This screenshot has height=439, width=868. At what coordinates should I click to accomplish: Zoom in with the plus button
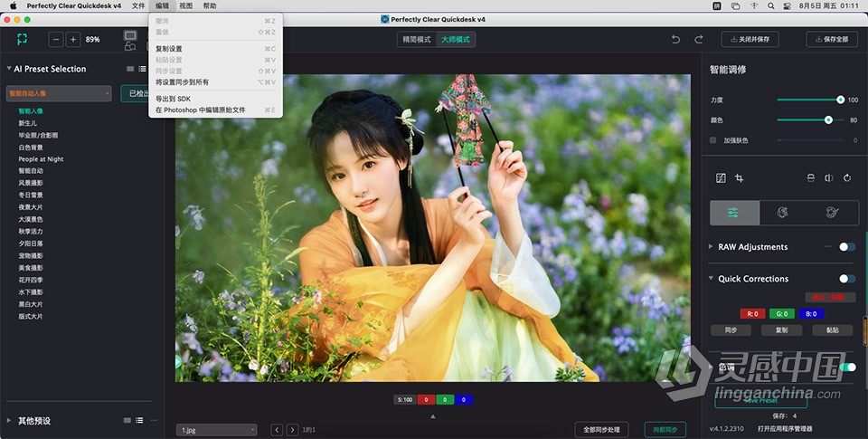pyautogui.click(x=73, y=39)
